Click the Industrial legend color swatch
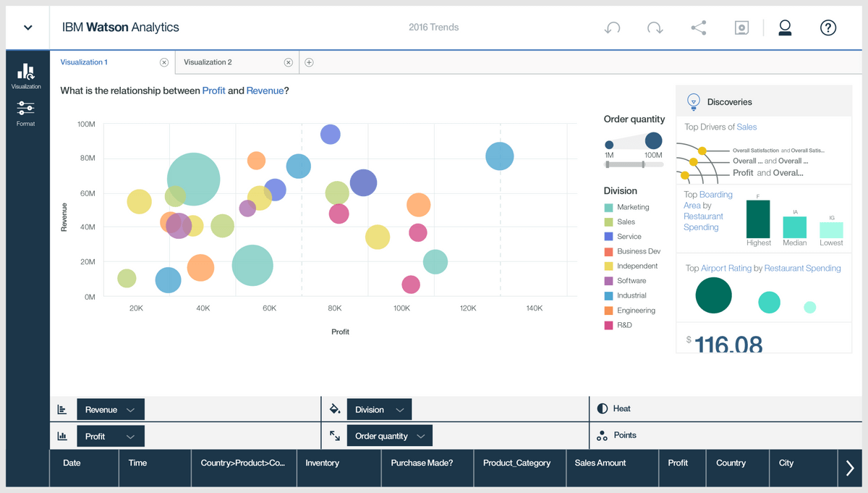Viewport: 868px width, 493px height. coord(609,296)
